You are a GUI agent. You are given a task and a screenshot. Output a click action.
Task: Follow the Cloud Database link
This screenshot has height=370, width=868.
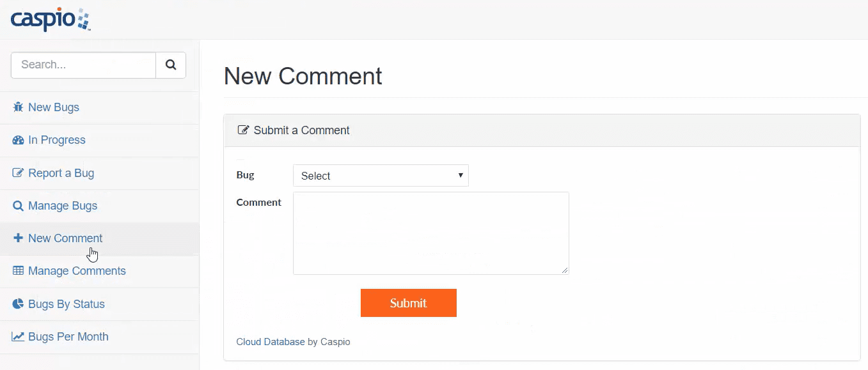point(271,342)
